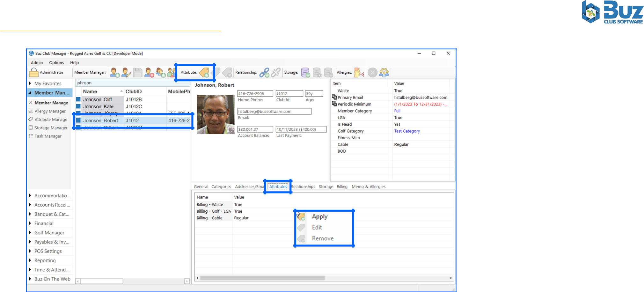Click the johnson search field
Screen dimensions: 644x292
point(132,83)
